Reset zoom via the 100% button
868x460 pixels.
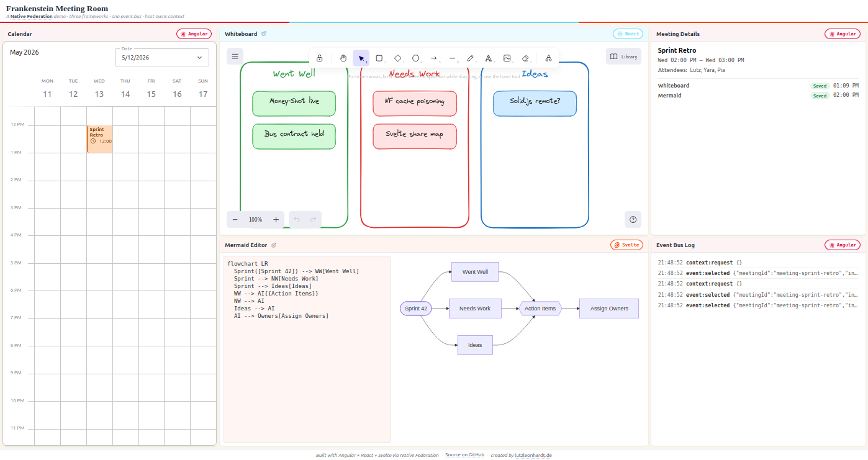click(x=256, y=219)
